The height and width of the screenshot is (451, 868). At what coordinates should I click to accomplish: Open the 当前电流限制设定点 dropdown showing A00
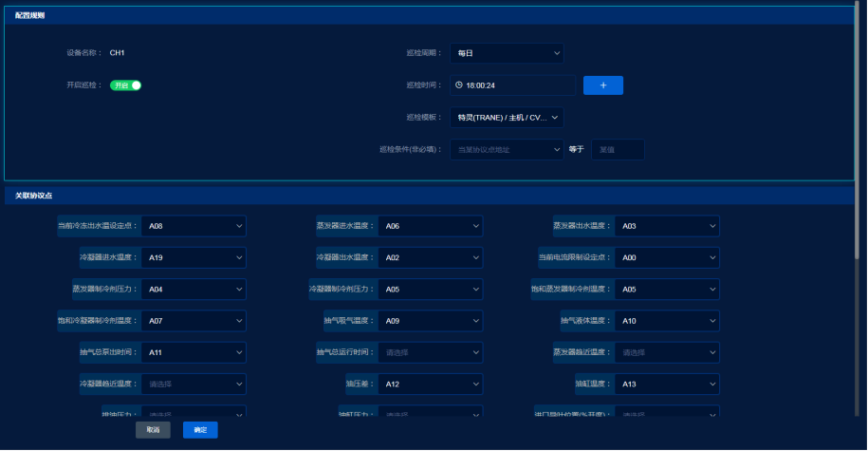[666, 258]
